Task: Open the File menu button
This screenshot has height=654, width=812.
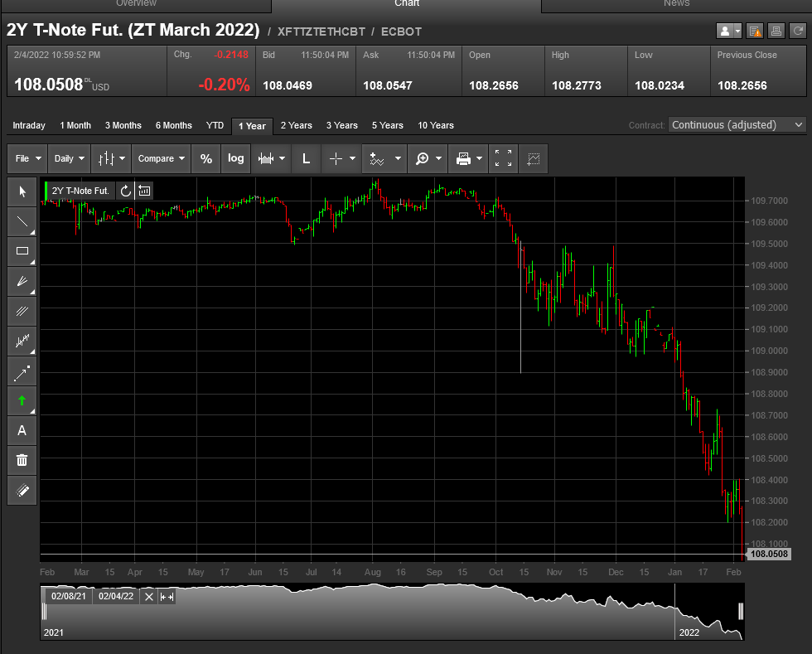Action: tap(27, 158)
